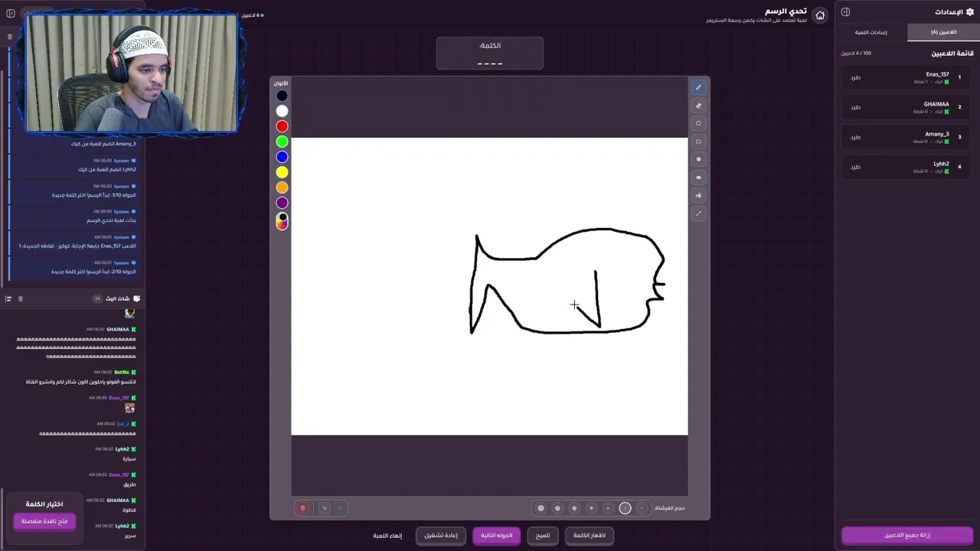Switch to the اللاعبين (4) tab
Screen dimensions: 980x551
click(943, 32)
